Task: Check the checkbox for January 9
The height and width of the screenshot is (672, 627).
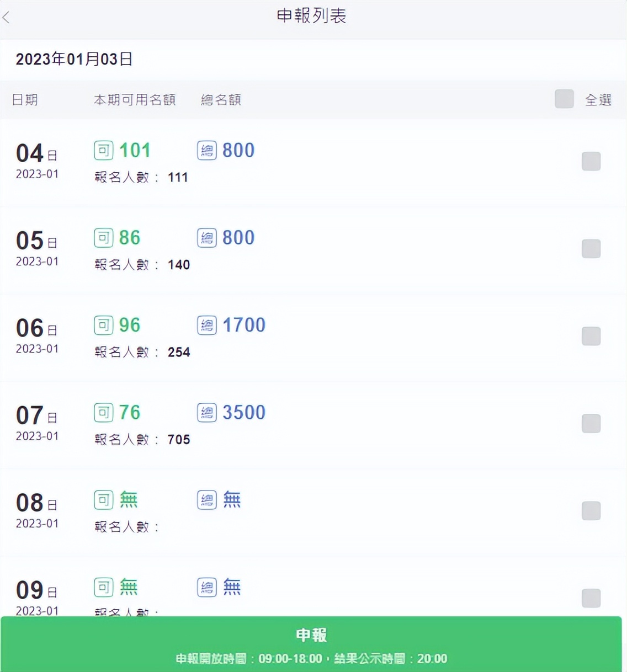Action: (591, 598)
